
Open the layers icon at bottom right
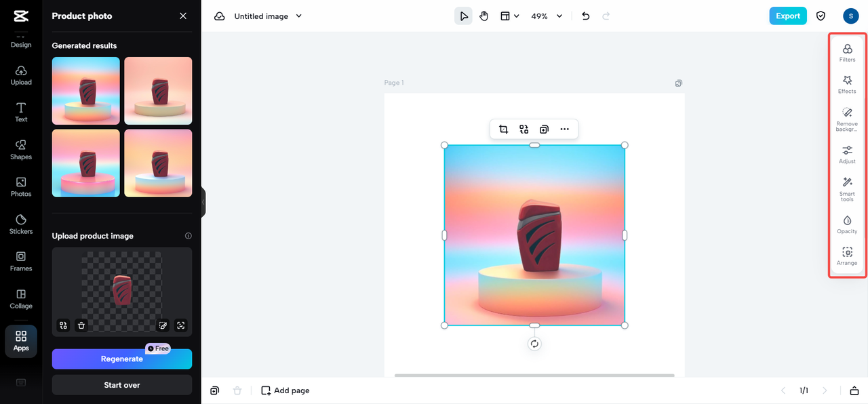[x=854, y=390]
